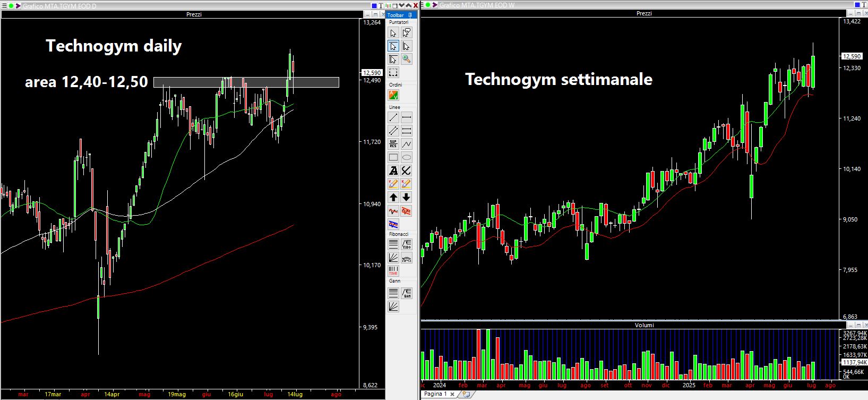Select the second eraser pencil tool
868x400 pixels.
click(407, 184)
